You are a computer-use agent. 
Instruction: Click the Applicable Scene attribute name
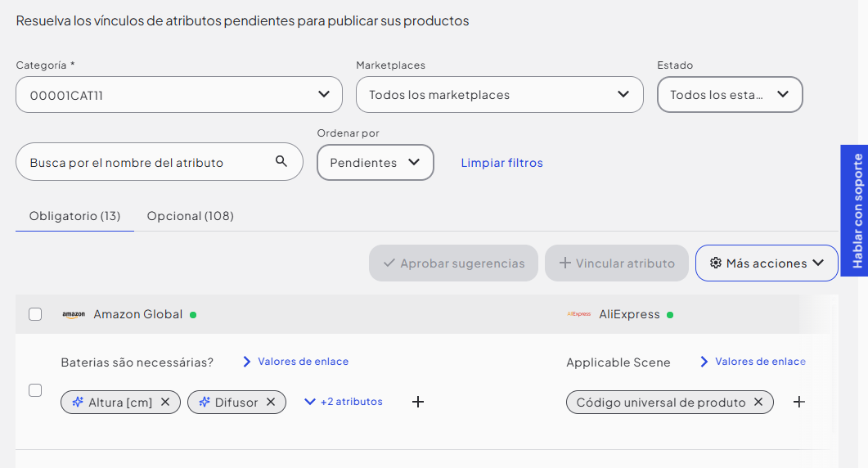[x=618, y=362]
